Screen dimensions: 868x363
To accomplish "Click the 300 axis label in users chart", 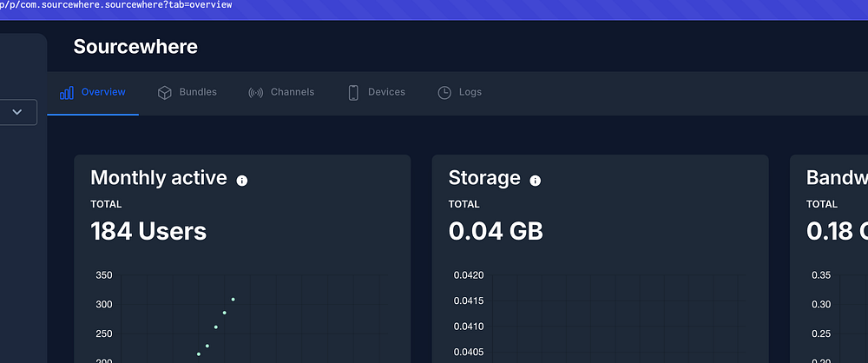I will [x=104, y=304].
